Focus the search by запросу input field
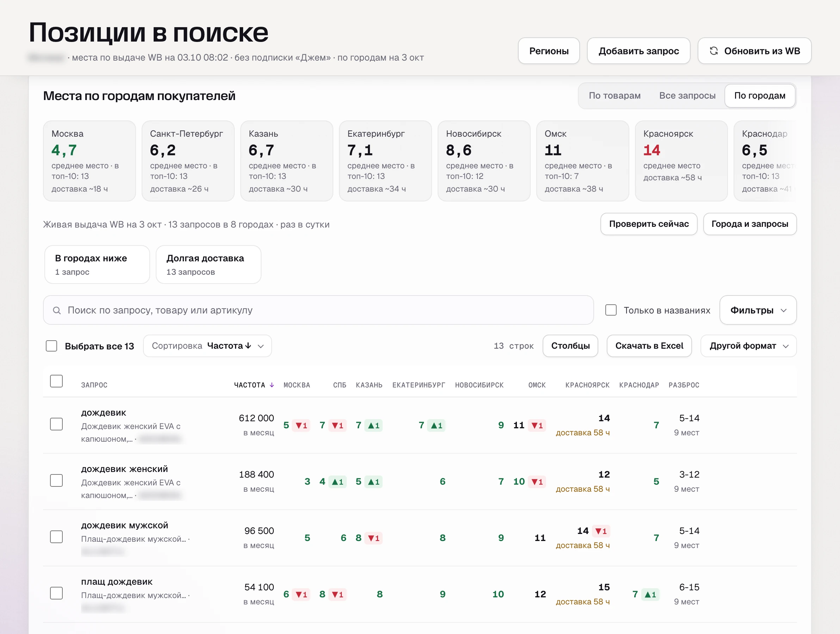Viewport: 840px width, 634px height. click(318, 310)
